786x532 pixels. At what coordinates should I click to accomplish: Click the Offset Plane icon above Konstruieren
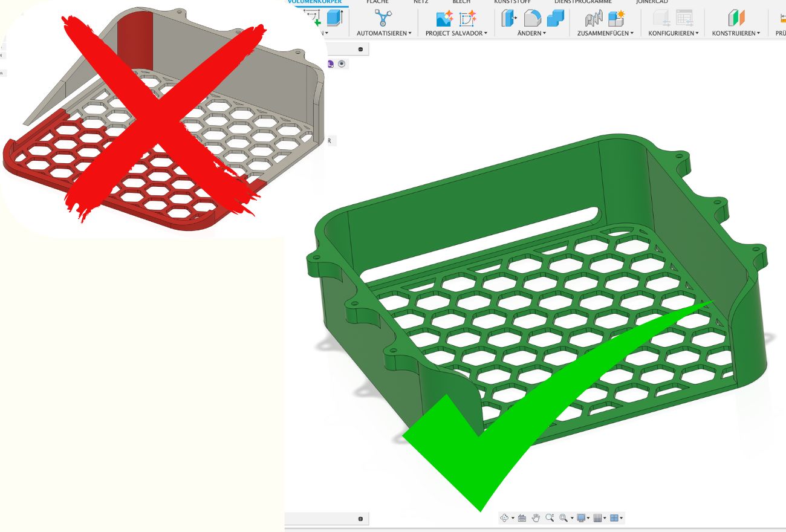coord(735,19)
